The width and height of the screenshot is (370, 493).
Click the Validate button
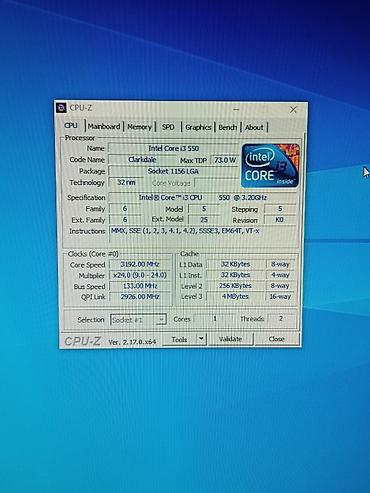click(230, 339)
